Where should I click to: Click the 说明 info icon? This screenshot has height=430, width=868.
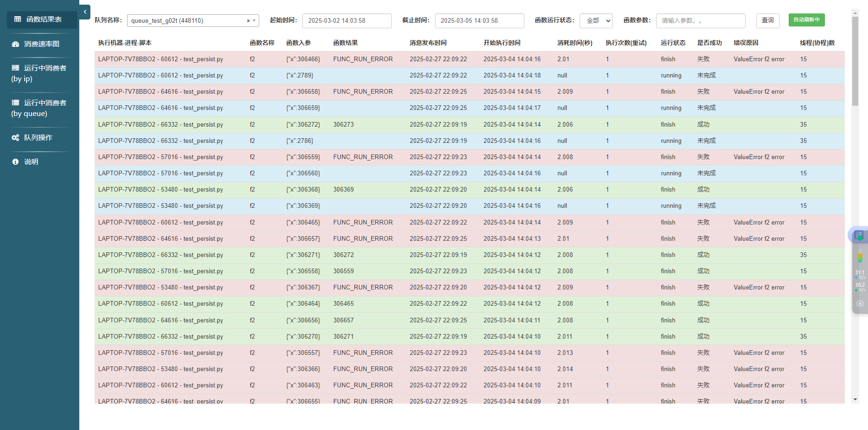pos(15,162)
